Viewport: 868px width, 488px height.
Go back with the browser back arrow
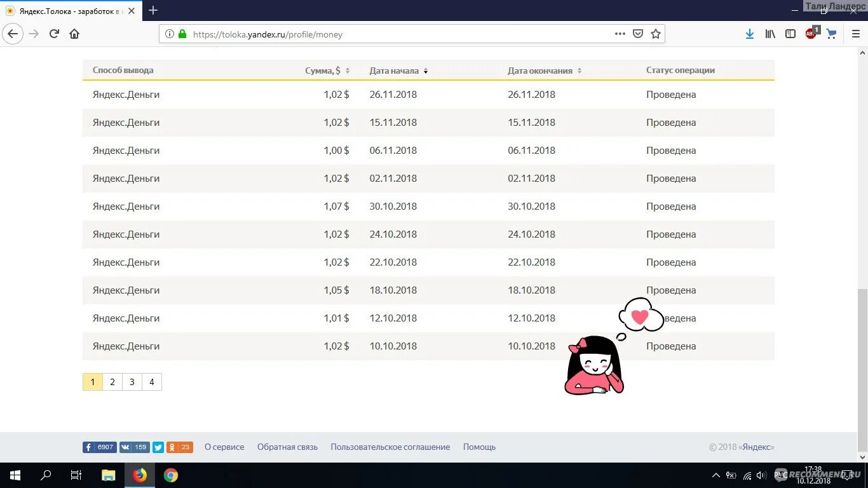click(13, 34)
